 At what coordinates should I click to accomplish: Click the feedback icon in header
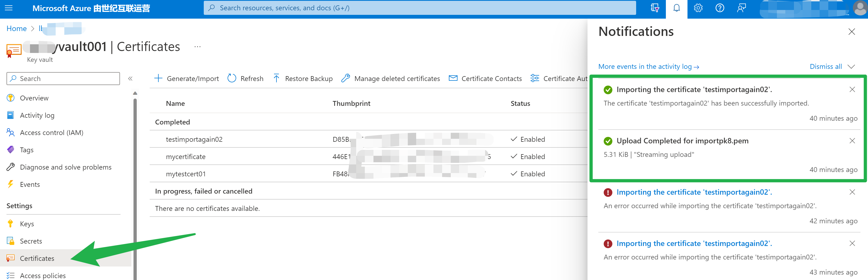coord(741,8)
